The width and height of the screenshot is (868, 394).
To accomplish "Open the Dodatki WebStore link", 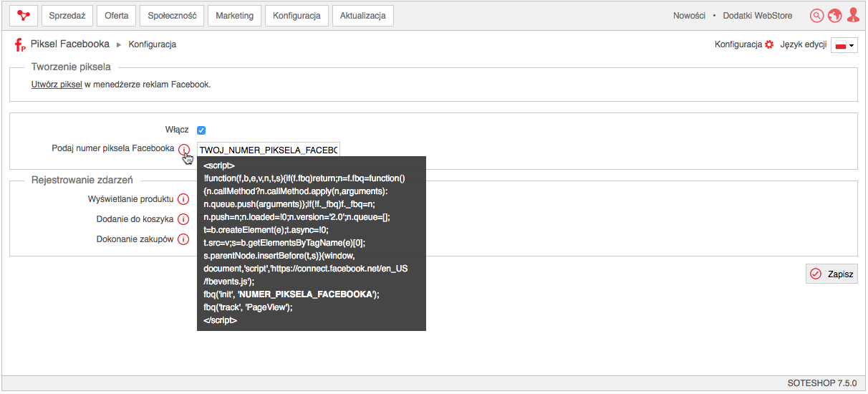I will coord(758,16).
